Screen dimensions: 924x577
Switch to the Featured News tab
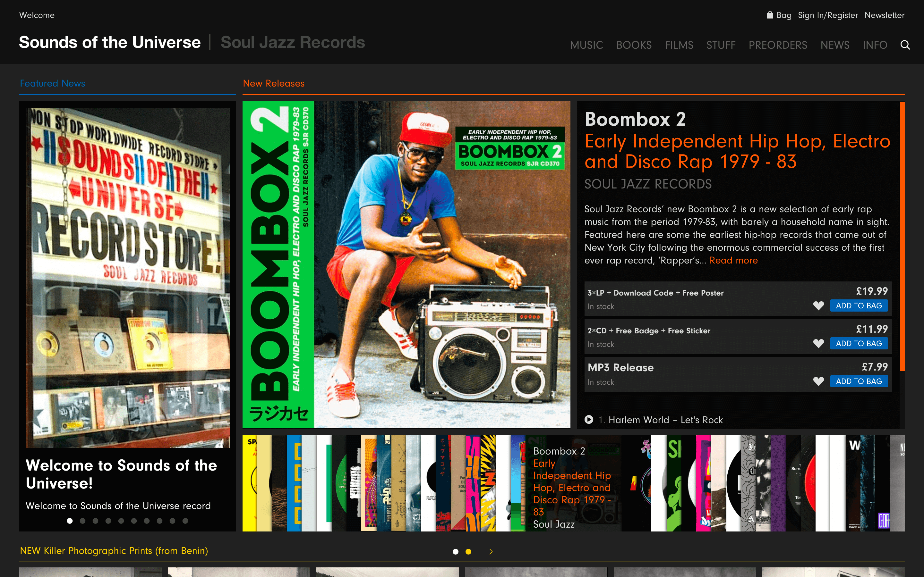click(52, 83)
